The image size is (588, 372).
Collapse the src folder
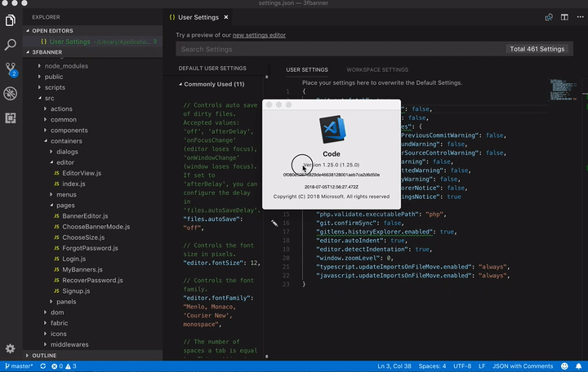[39, 98]
